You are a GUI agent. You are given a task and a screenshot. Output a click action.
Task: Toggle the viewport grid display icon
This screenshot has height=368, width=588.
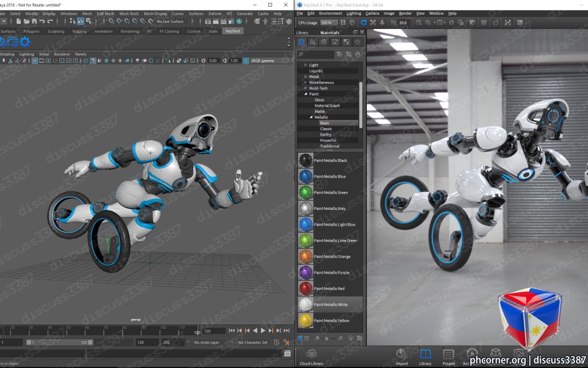coord(34,61)
